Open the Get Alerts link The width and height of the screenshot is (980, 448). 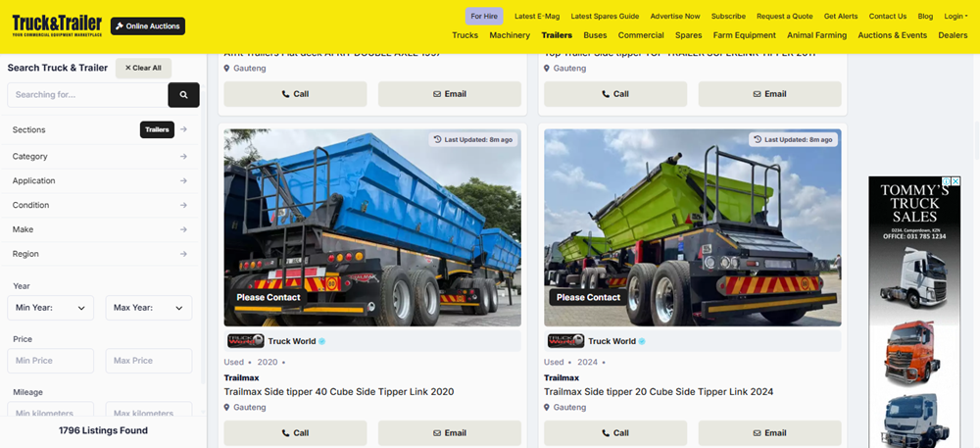pyautogui.click(x=841, y=17)
